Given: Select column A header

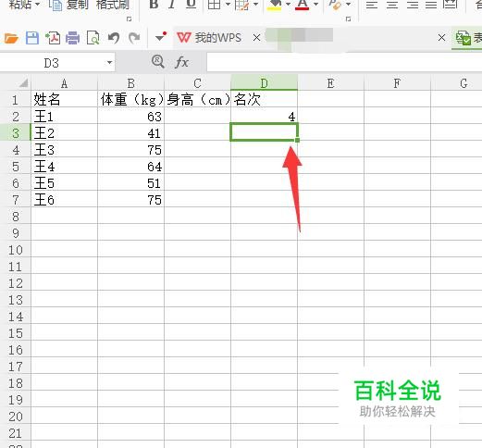Looking at the screenshot, I should 64,83.
